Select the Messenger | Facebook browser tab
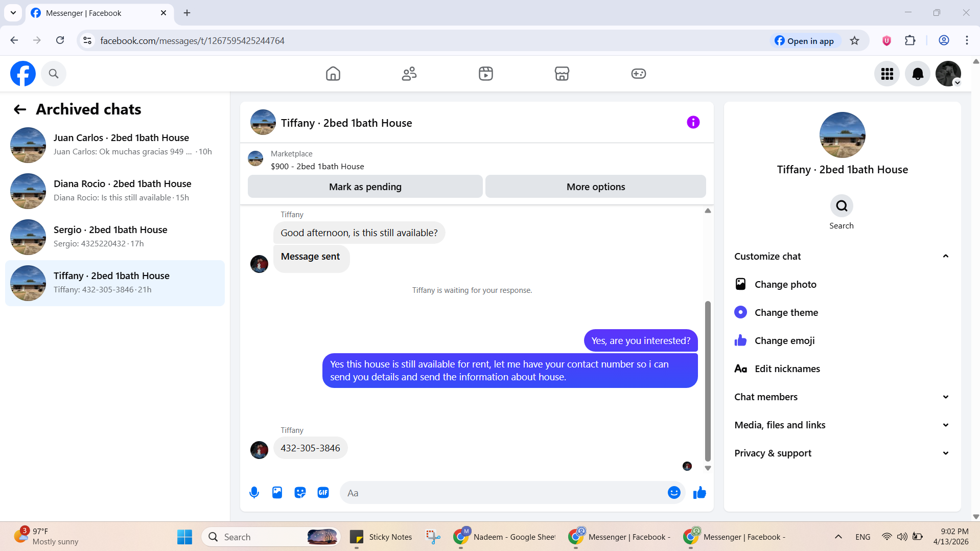 (x=100, y=13)
